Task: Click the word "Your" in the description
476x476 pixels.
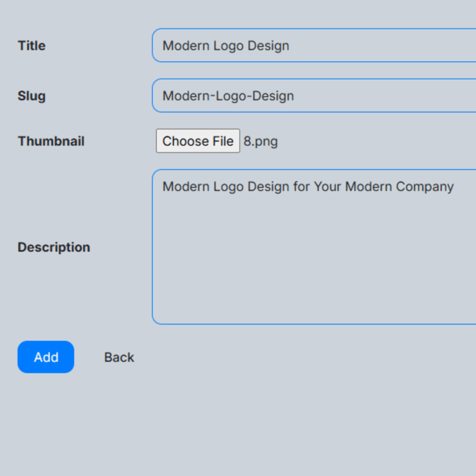Action: click(327, 187)
